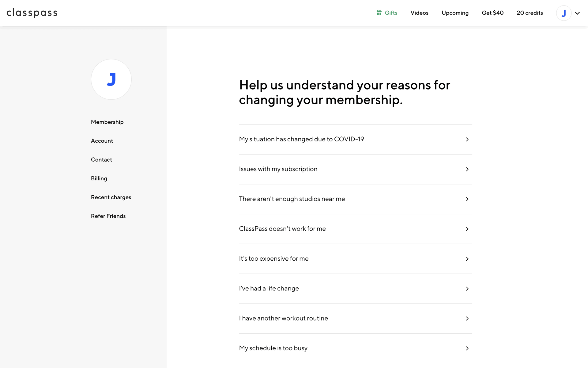Go to Videos in top navigation
The width and height of the screenshot is (588, 368).
tap(419, 13)
